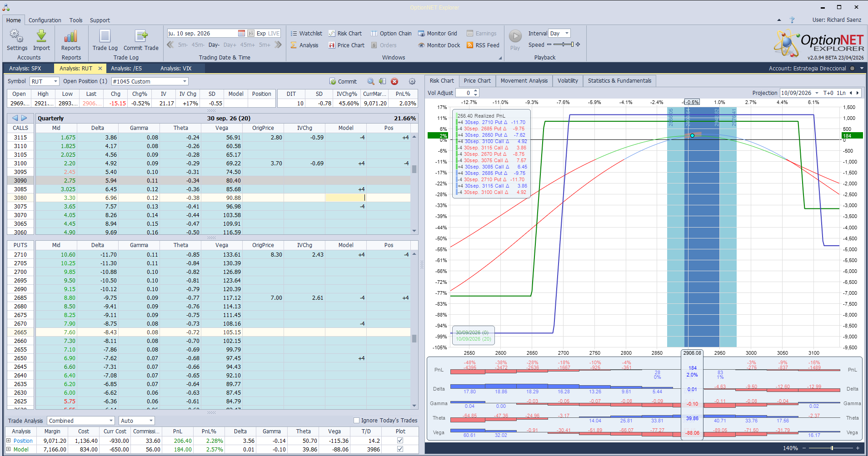868x456 pixels.
Task: Open the Interval Day dropdown
Action: tap(567, 33)
